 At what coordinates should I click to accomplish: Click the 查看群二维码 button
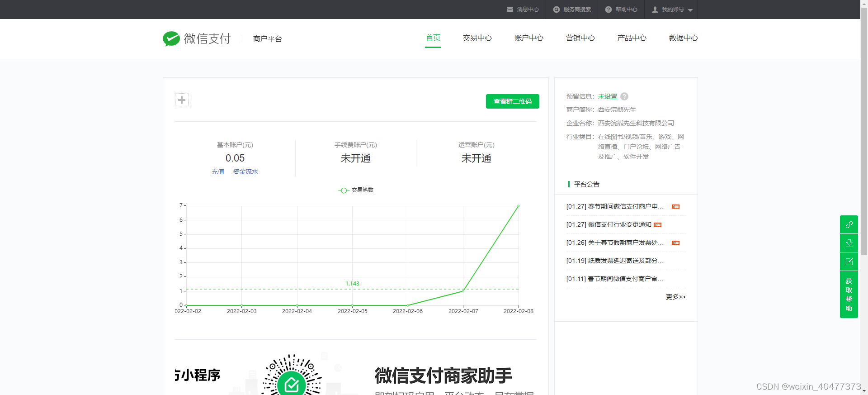513,101
